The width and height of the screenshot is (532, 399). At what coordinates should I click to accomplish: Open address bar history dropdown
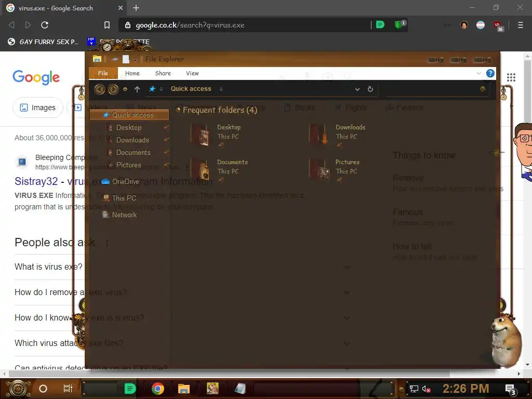click(x=357, y=89)
